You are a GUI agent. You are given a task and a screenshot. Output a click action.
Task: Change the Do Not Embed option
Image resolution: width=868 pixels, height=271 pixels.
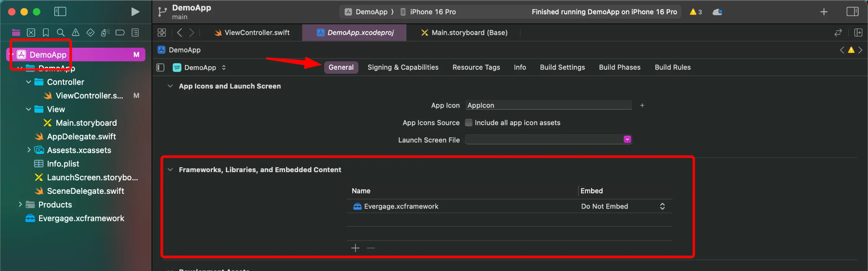[623, 206]
